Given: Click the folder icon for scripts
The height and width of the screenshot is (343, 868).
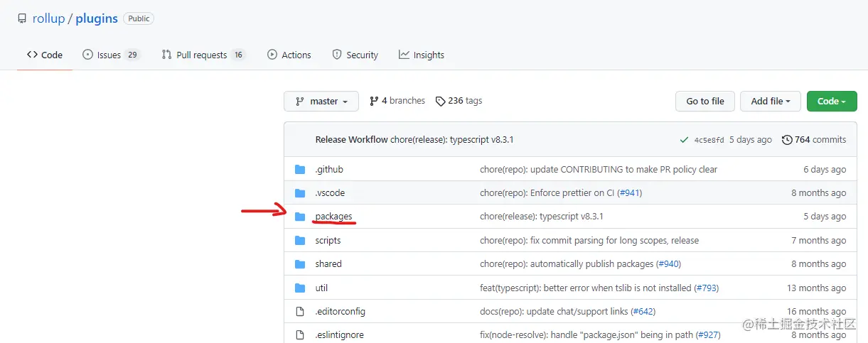Looking at the screenshot, I should [x=300, y=241].
